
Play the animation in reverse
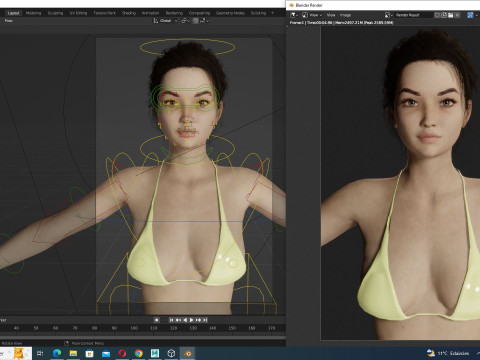coord(185,320)
